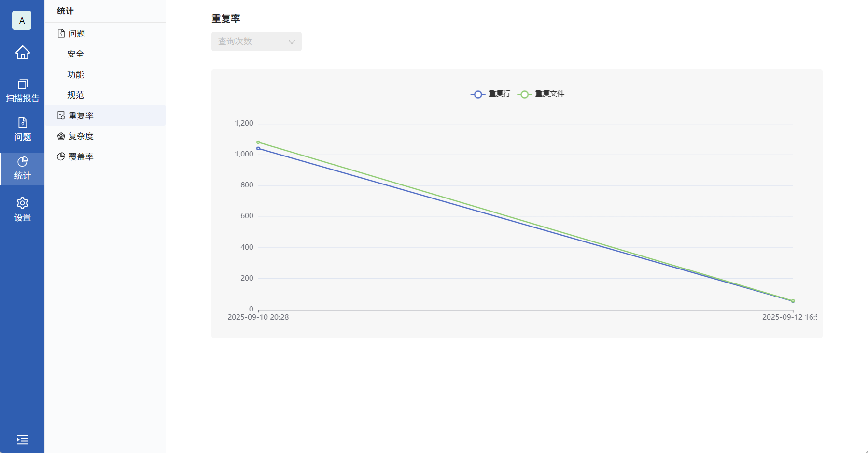Open 复杂度 statistics
The width and height of the screenshot is (868, 453).
(x=80, y=136)
